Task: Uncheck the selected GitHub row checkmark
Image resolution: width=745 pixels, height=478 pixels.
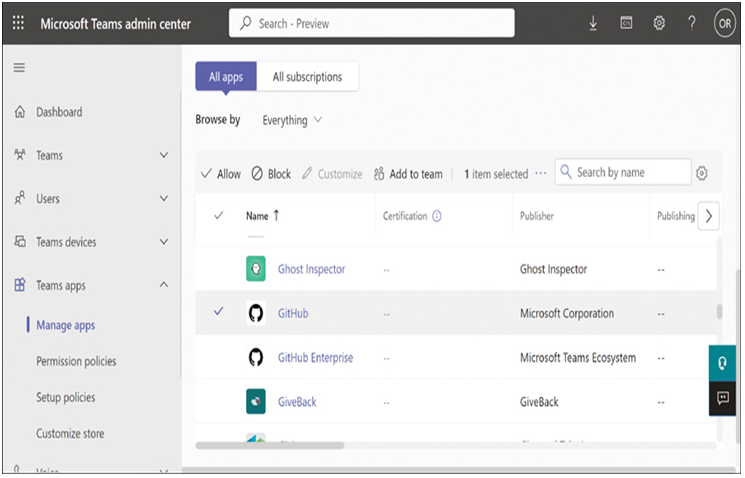Action: point(219,312)
